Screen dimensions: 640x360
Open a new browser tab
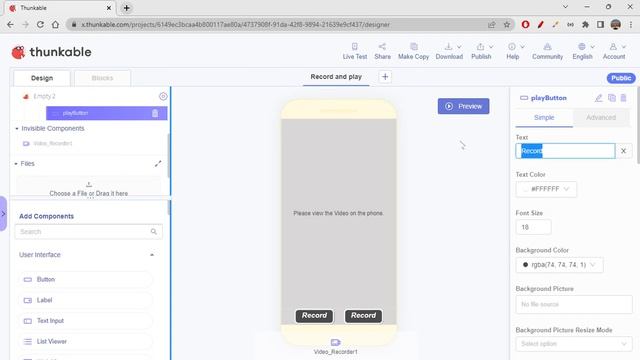127,8
